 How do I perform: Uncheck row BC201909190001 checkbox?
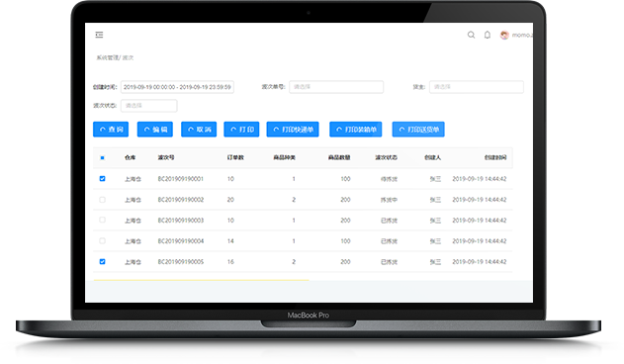[x=102, y=179]
